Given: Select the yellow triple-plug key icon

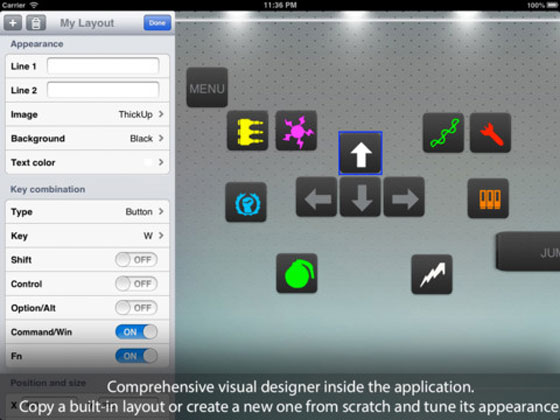Looking at the screenshot, I should point(248,131).
